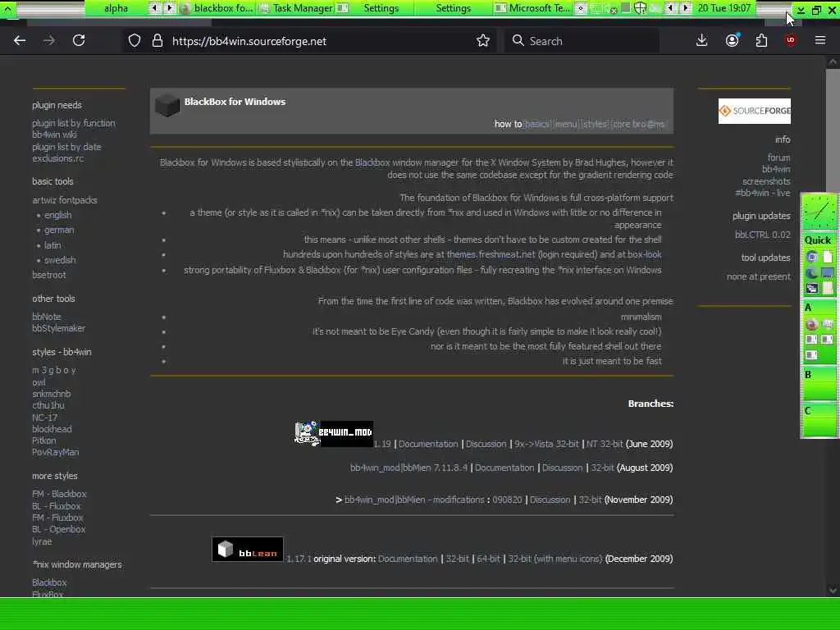The image size is (840, 630).
Task: Click the analog clock widget
Action: [x=819, y=212]
